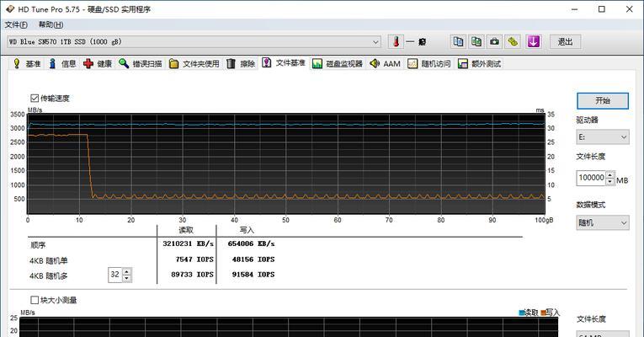Screen dimensions: 644x337
Task: Maximize the HD Tune Pro window
Action: (602, 8)
